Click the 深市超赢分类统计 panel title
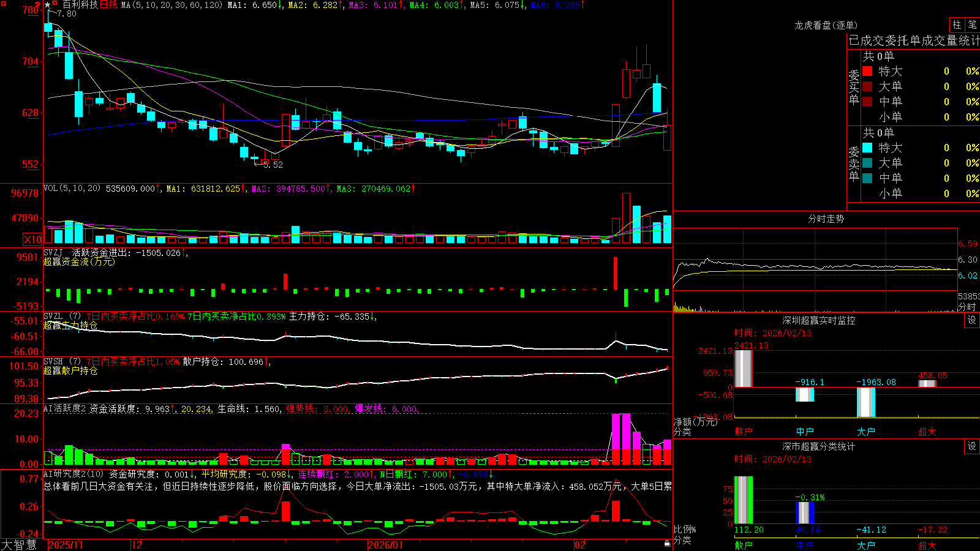980x551 pixels. (x=819, y=446)
